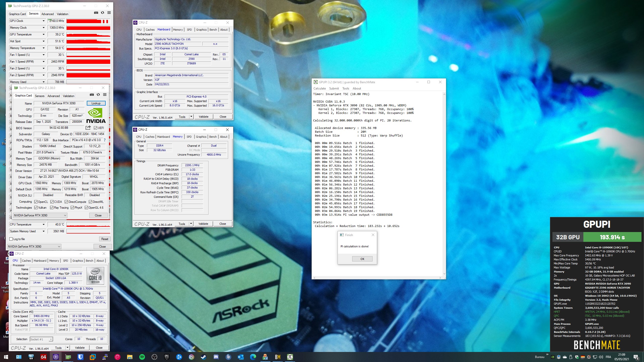Viewport: 644px width, 362px height.
Task: Open Steam from the taskbar
Action: tap(204, 357)
